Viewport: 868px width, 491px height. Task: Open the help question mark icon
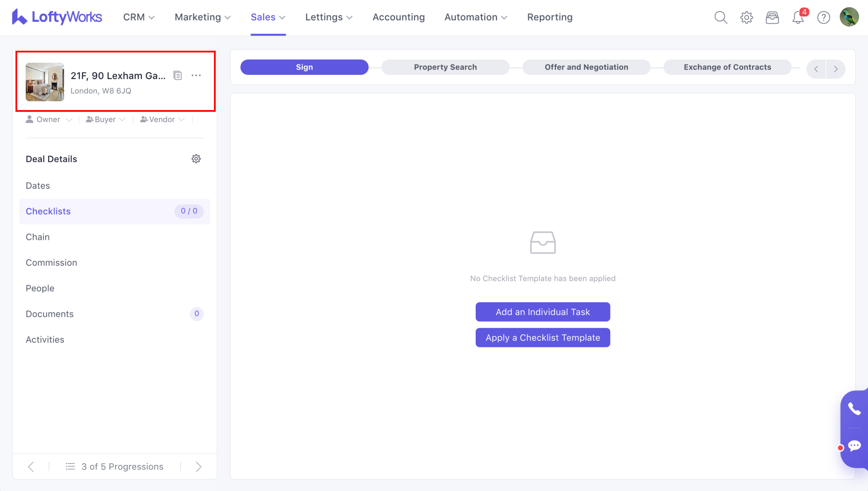coord(823,18)
